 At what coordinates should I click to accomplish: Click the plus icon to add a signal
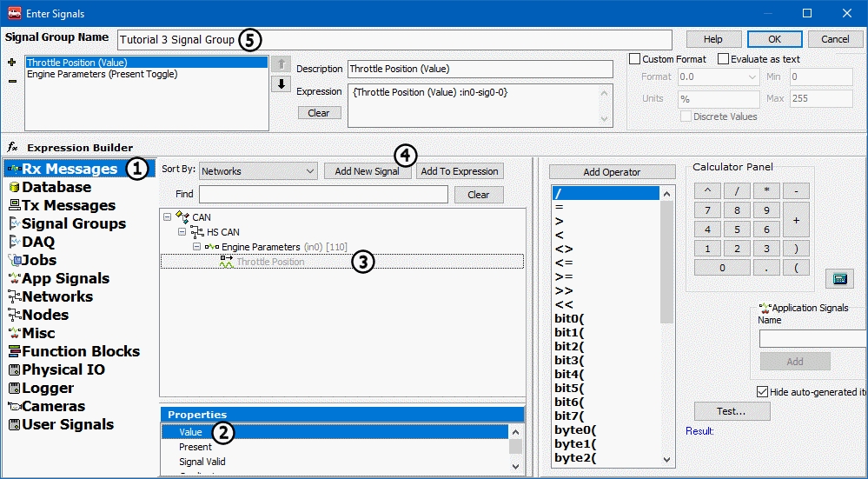tap(12, 63)
